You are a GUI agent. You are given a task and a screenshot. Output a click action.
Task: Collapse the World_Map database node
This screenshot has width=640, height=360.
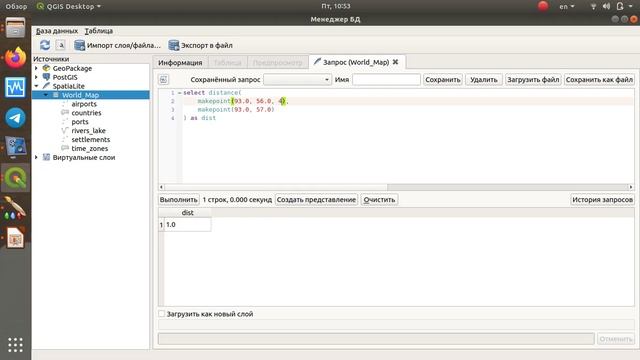tap(46, 95)
